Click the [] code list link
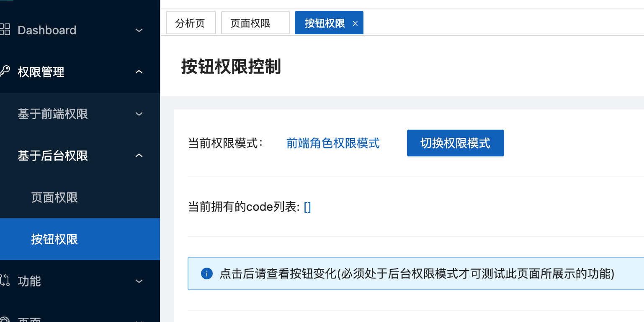This screenshot has width=644, height=322. [x=308, y=207]
